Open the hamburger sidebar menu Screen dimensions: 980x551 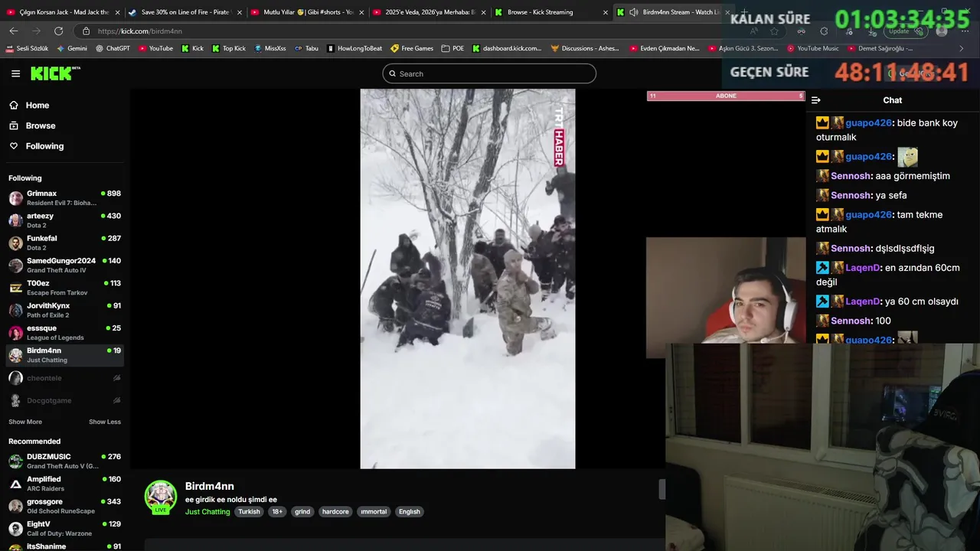pyautogui.click(x=15, y=73)
